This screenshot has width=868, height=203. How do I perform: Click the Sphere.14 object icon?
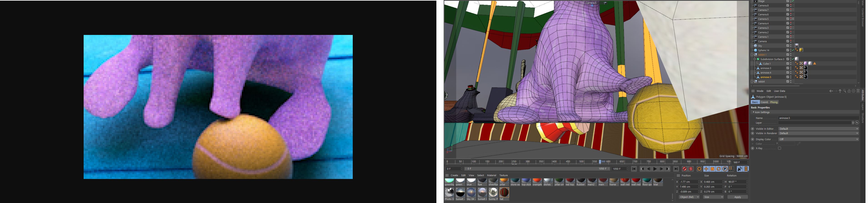coord(755,50)
